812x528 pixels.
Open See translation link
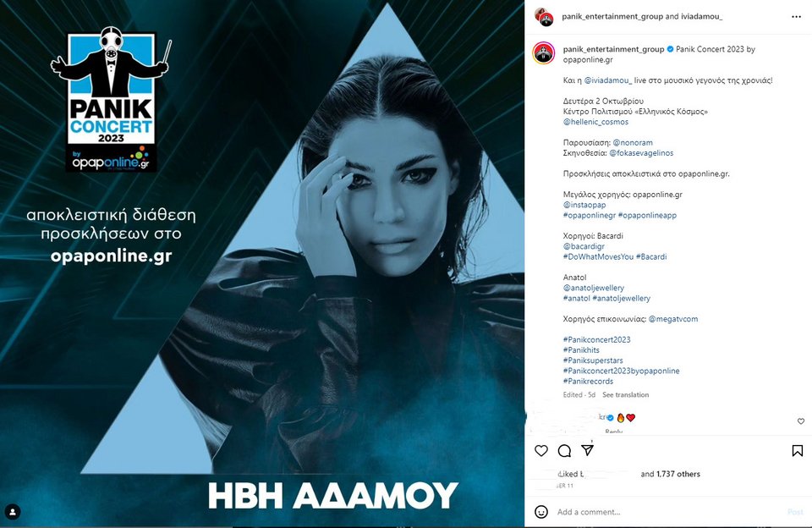(625, 395)
